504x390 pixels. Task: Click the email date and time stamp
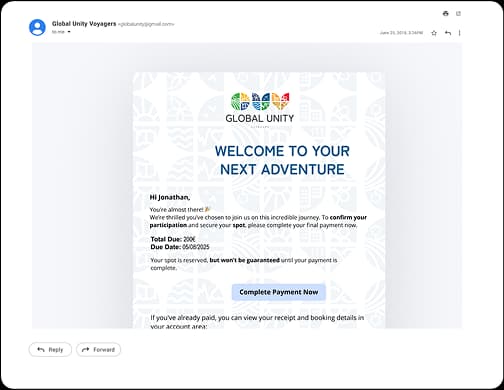tap(401, 33)
